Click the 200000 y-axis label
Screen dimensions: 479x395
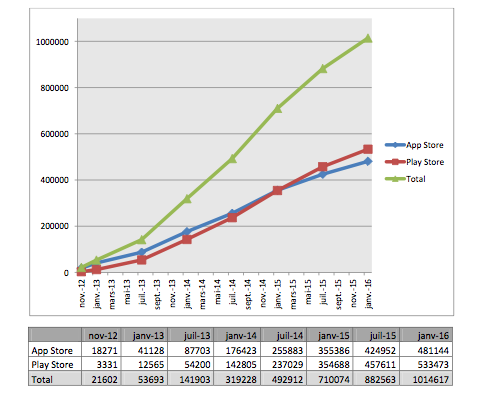click(55, 226)
